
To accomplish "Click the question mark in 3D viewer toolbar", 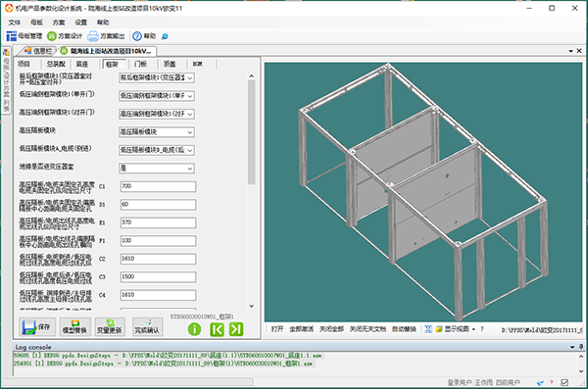I will tap(482, 329).
